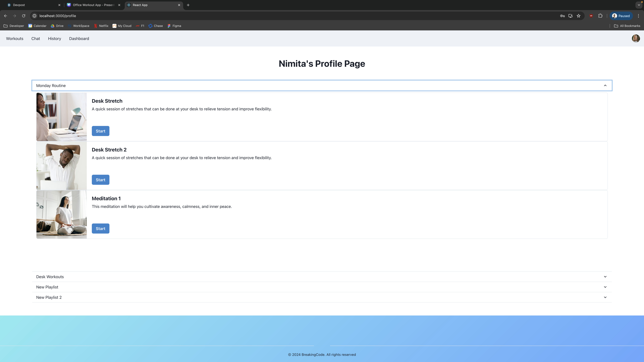Image resolution: width=644 pixels, height=362 pixels.
Task: Click the install app icon in address bar
Action: coord(571,16)
